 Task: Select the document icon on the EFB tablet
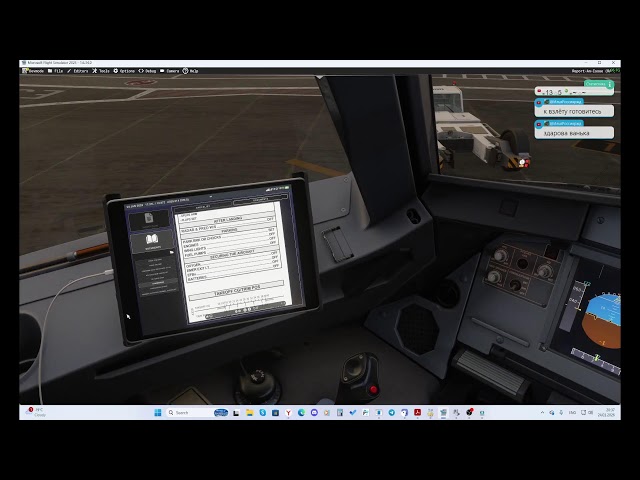[x=149, y=219]
